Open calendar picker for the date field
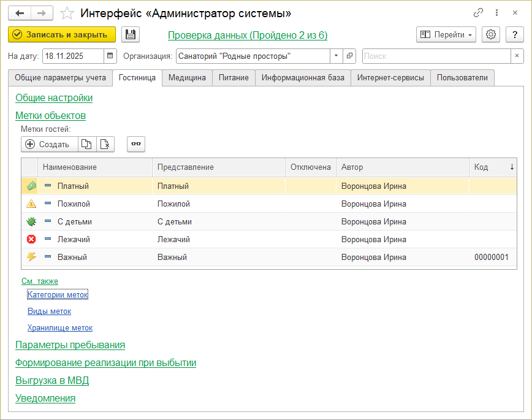The height and width of the screenshot is (420, 532). click(x=110, y=56)
